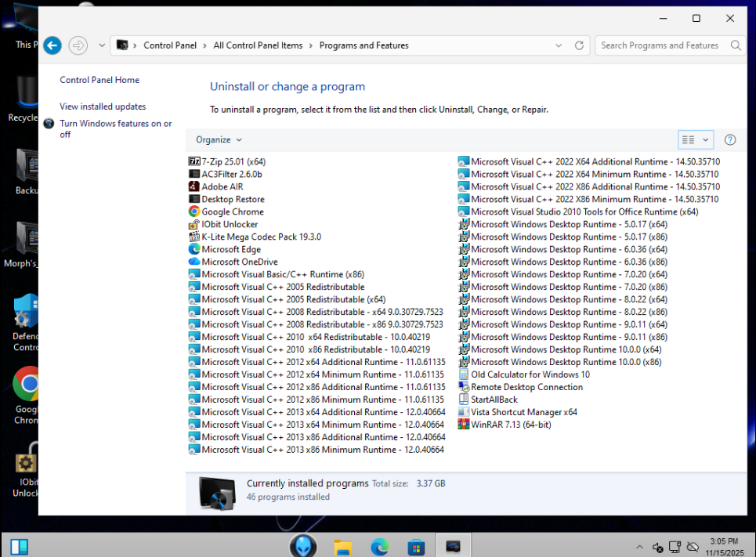Select Windows Desktop Runtime 7.0.20 (x64)
The image size is (756, 557).
(x=562, y=275)
